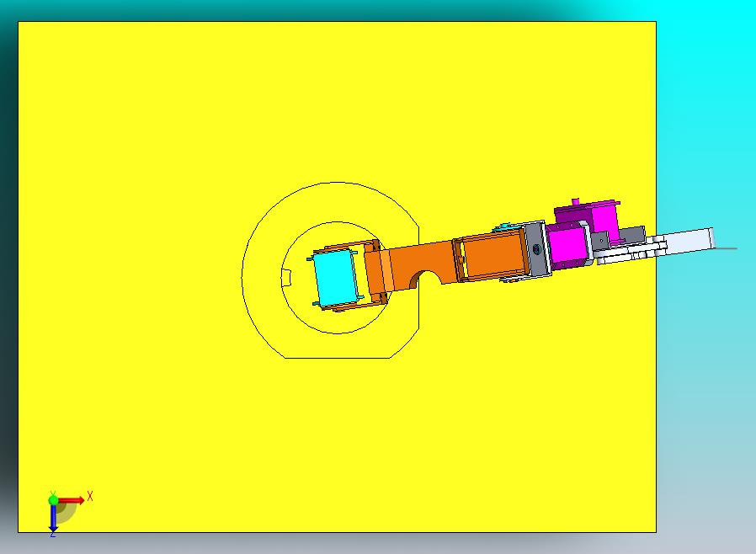Click the red "X" axis label
756x554 pixels.
[90, 496]
